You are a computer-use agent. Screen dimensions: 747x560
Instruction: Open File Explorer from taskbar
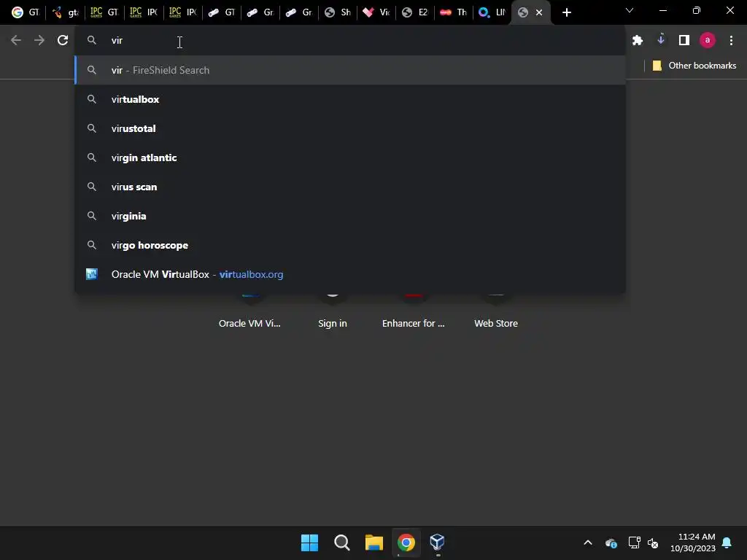point(374,542)
